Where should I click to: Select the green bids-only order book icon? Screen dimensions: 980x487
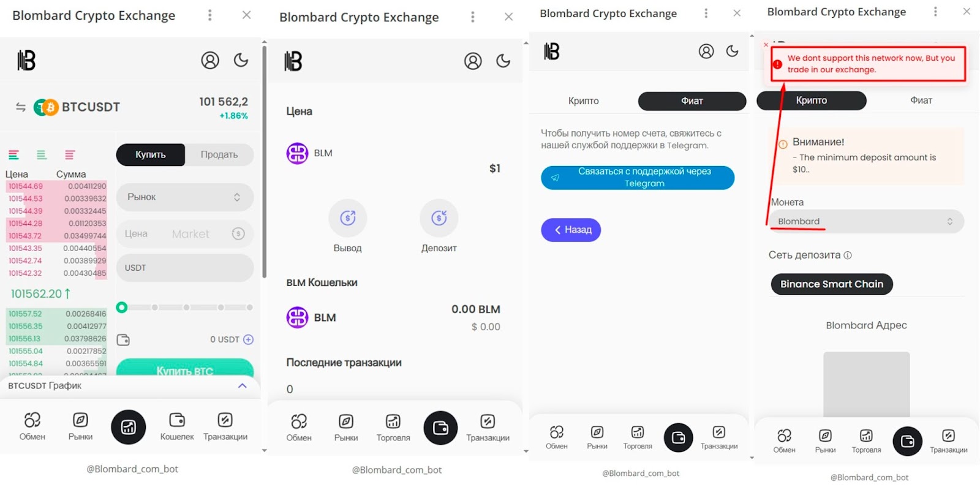(42, 155)
